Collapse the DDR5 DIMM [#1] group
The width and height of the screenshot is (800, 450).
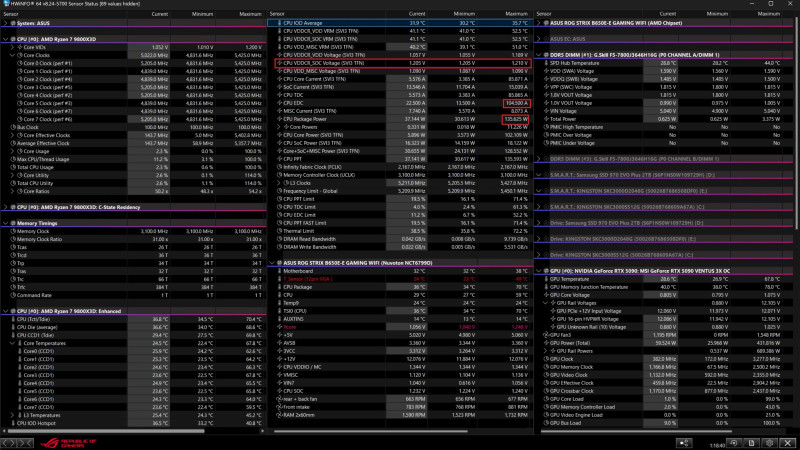pyautogui.click(x=539, y=55)
